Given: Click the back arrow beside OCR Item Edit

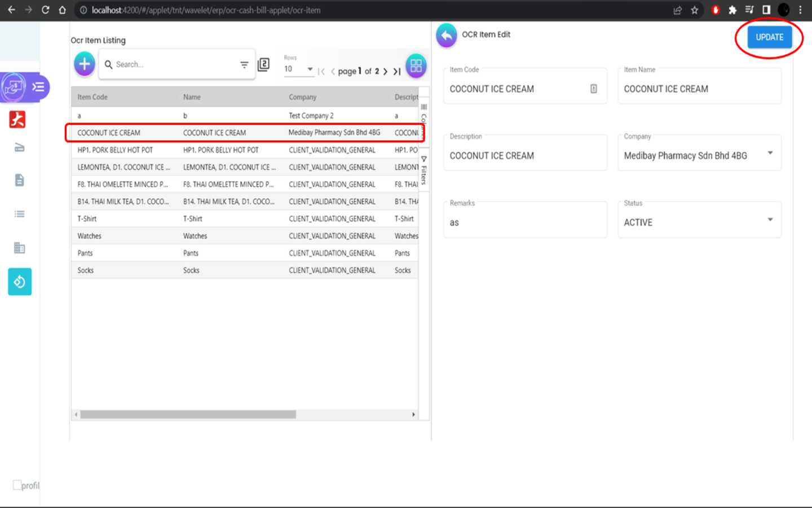Looking at the screenshot, I should [x=447, y=36].
